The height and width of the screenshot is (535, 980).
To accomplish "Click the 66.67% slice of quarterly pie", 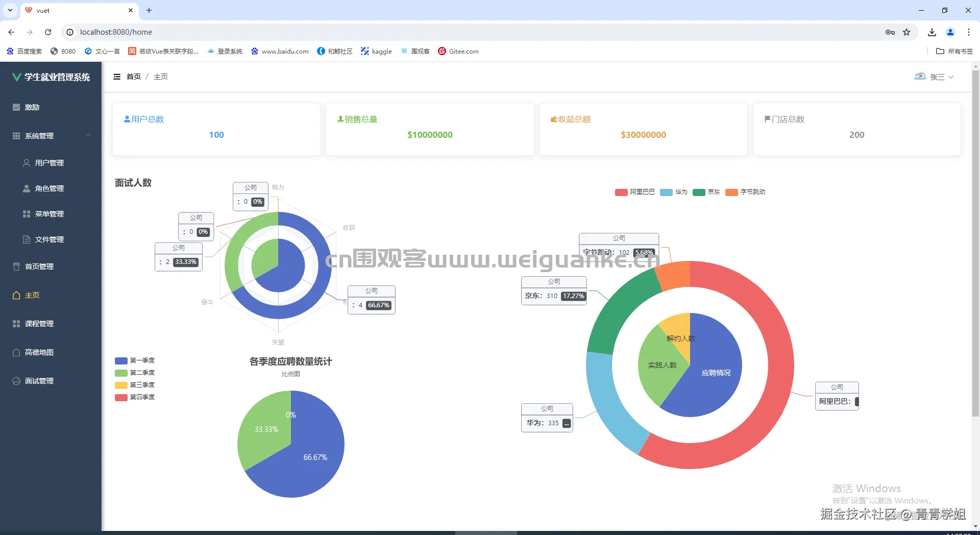I will (315, 457).
